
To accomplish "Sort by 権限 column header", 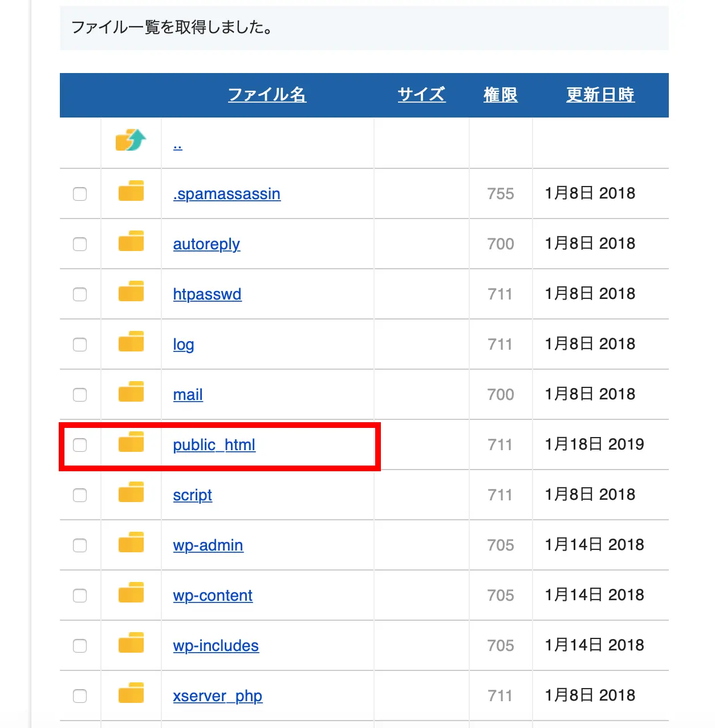I will pyautogui.click(x=500, y=95).
